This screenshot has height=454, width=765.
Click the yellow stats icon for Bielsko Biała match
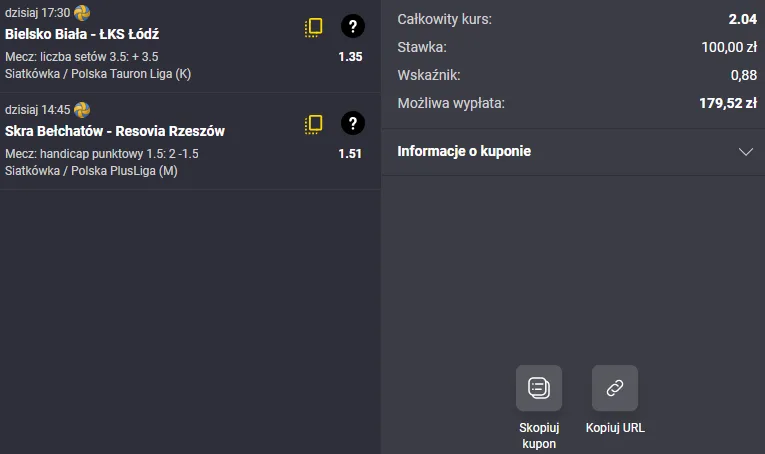314,27
